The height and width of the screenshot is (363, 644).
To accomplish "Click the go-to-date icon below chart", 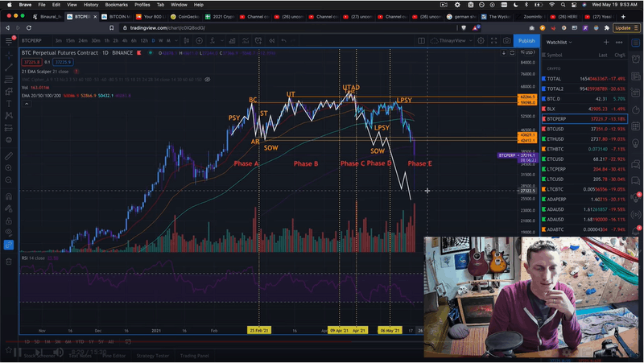I will pyautogui.click(x=128, y=341).
